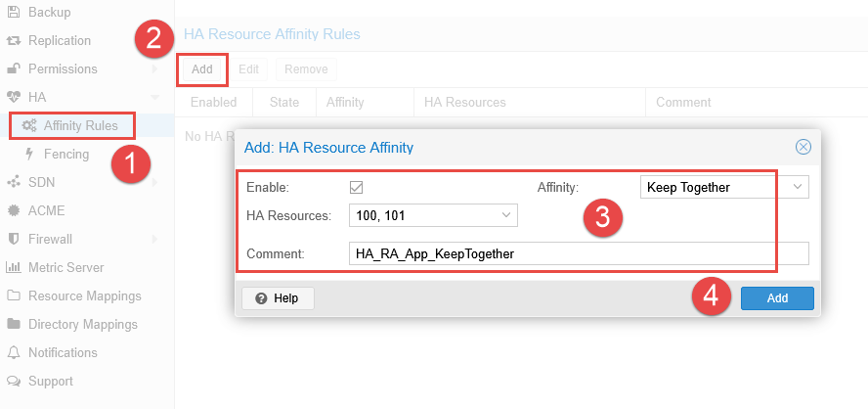Click the Comment text field
The height and width of the screenshot is (409, 868).
[x=579, y=253]
